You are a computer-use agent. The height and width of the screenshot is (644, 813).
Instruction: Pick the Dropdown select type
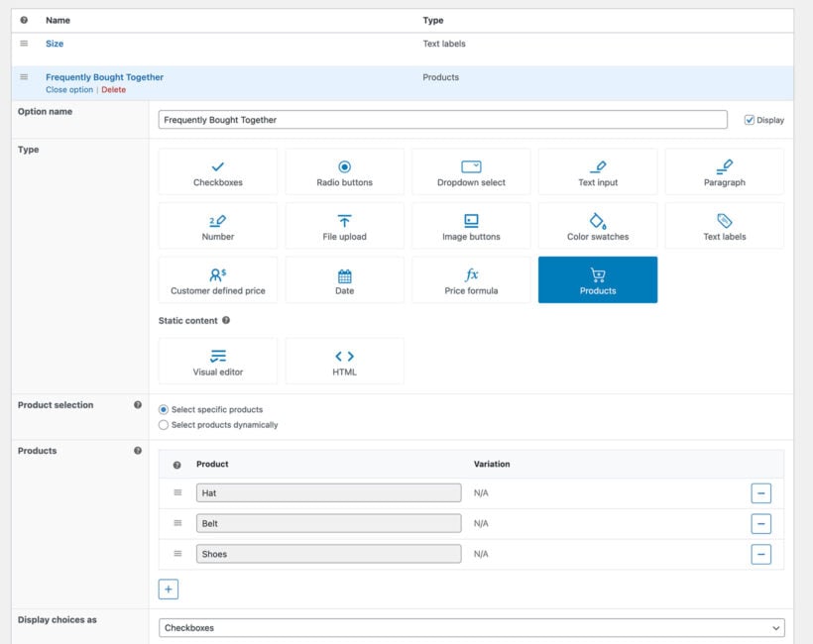(x=471, y=172)
